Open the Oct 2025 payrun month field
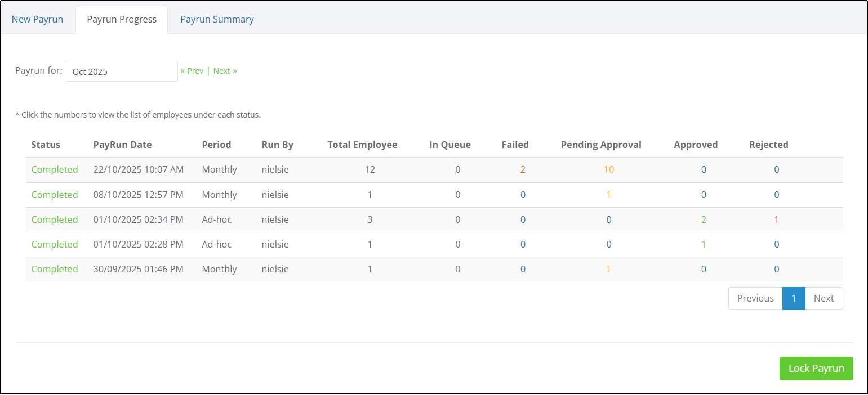Screen dimensions: 868x395 [121, 71]
